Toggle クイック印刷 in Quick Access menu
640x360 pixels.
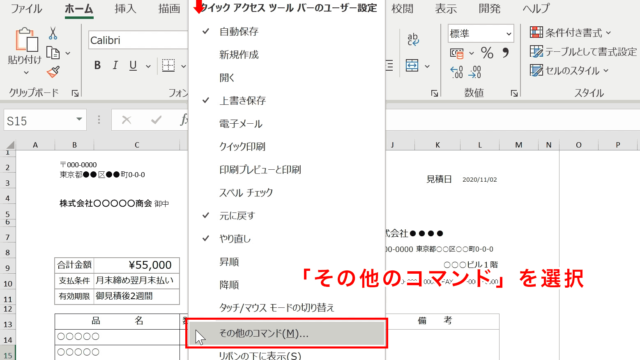(x=287, y=147)
